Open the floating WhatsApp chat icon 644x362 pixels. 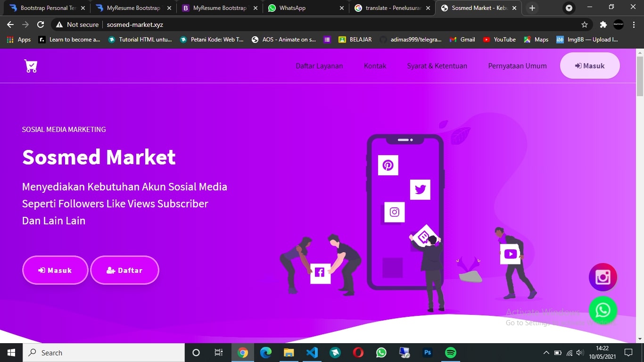[x=603, y=310]
